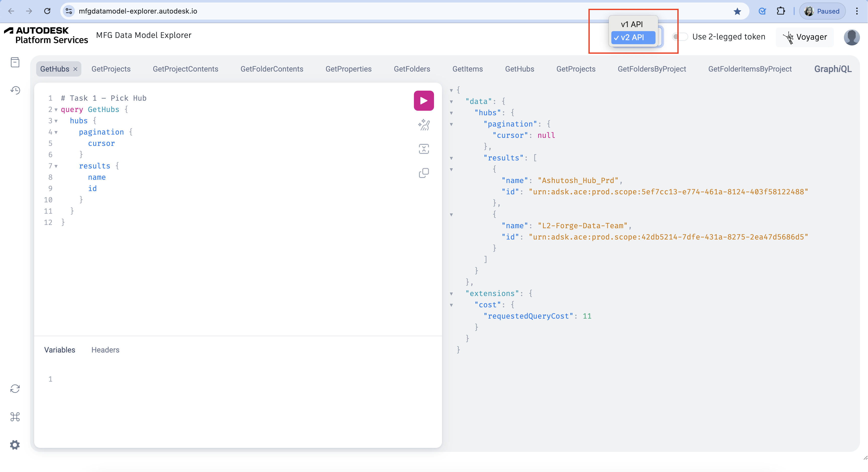Open the GetFolderContents tab
The width and height of the screenshot is (868, 472).
click(272, 69)
